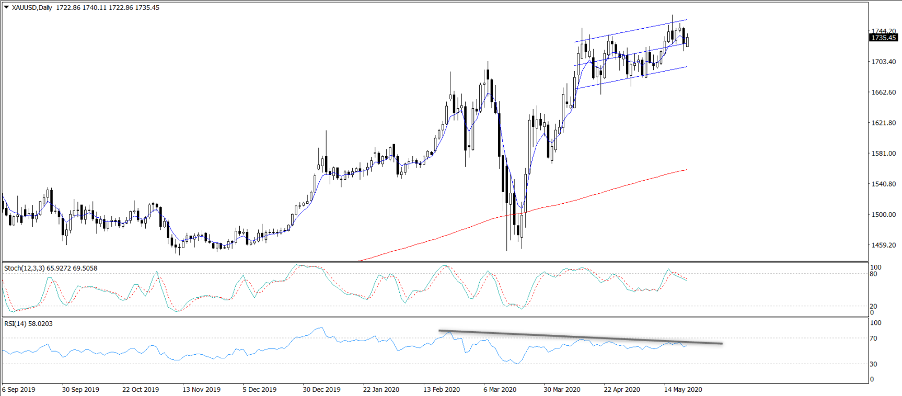The image size is (902, 396).
Task: Click the 1500.00 price axis level
Action: pyautogui.click(x=884, y=215)
